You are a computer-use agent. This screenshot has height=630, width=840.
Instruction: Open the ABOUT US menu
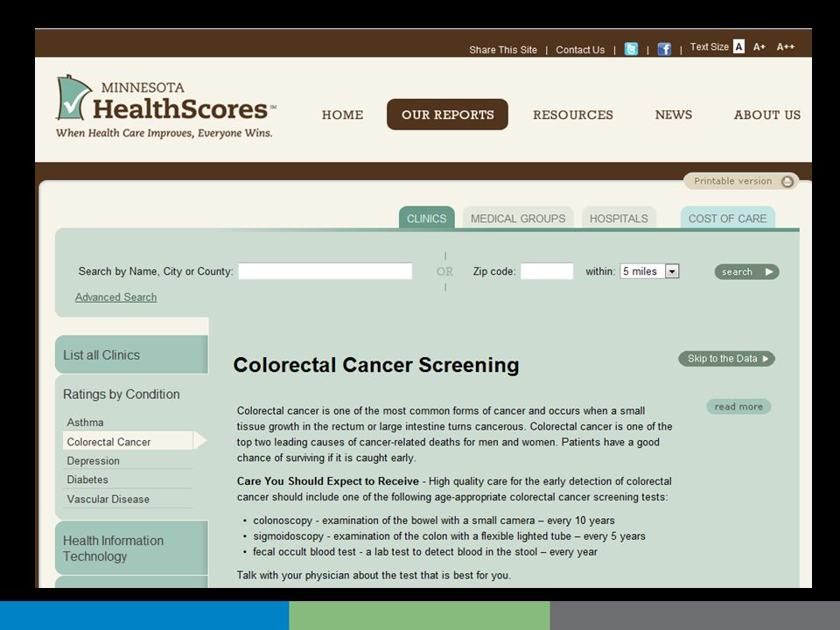[x=767, y=115]
